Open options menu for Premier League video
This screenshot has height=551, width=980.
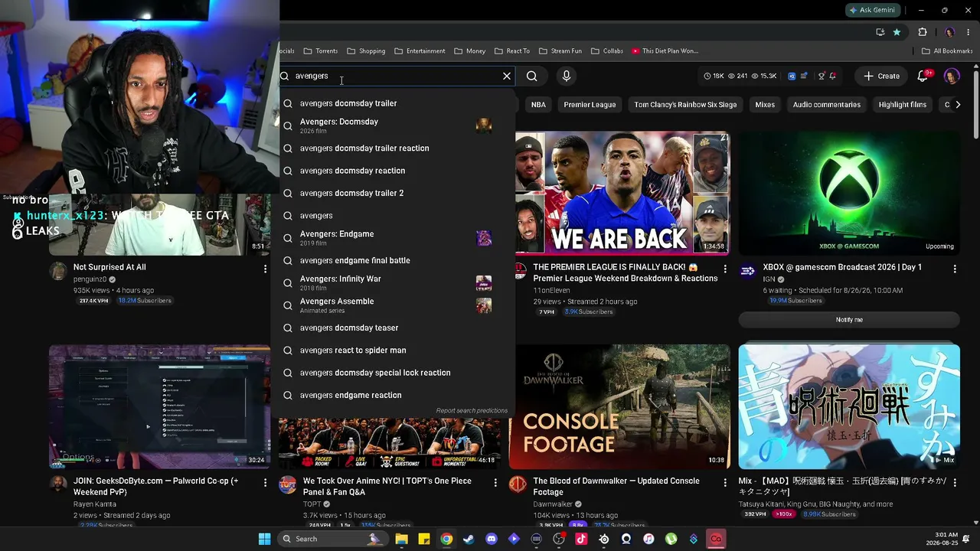coord(725,269)
